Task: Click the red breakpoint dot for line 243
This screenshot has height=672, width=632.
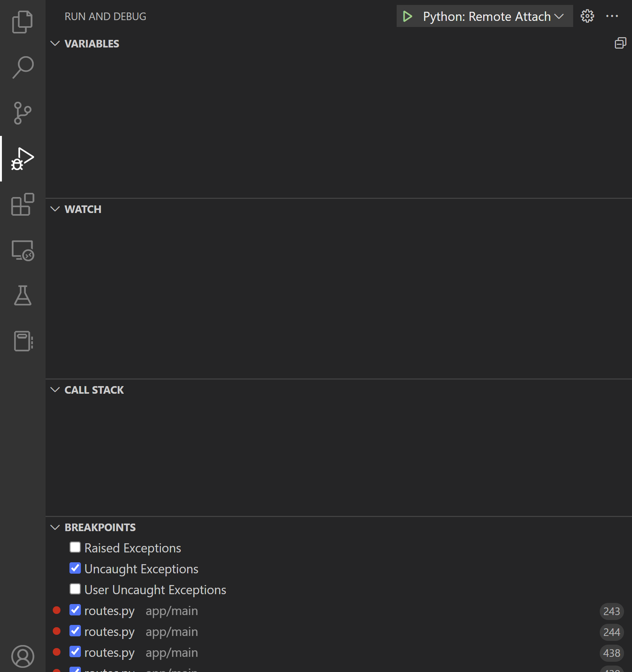Action: (x=57, y=610)
